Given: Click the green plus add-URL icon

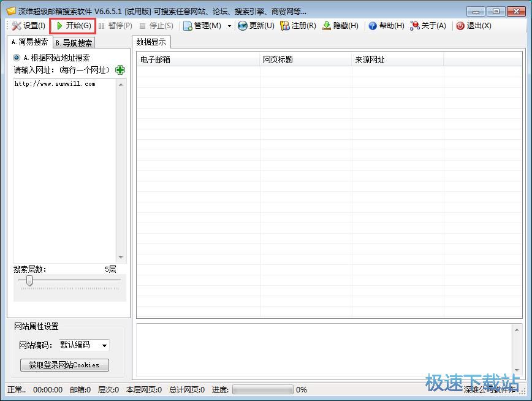Looking at the screenshot, I should (x=120, y=70).
